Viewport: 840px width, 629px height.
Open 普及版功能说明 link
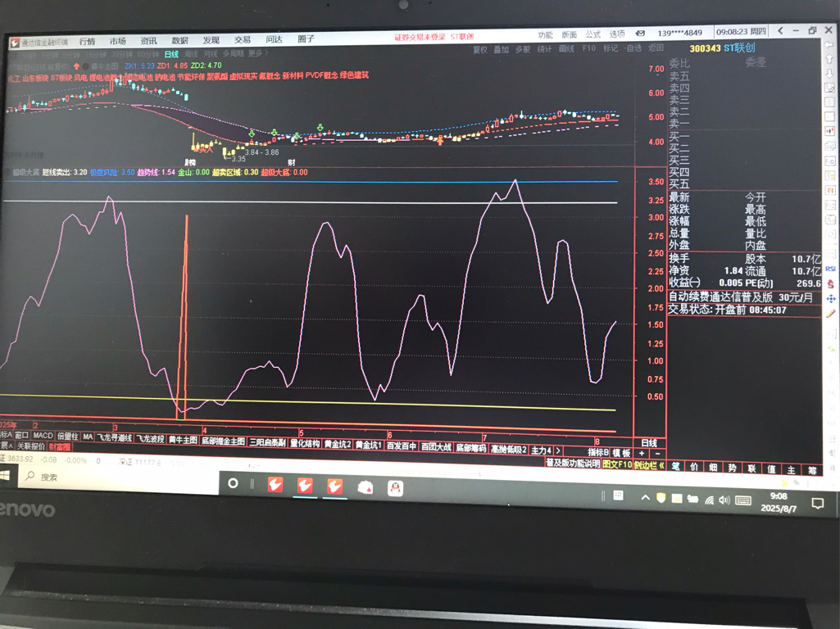573,463
